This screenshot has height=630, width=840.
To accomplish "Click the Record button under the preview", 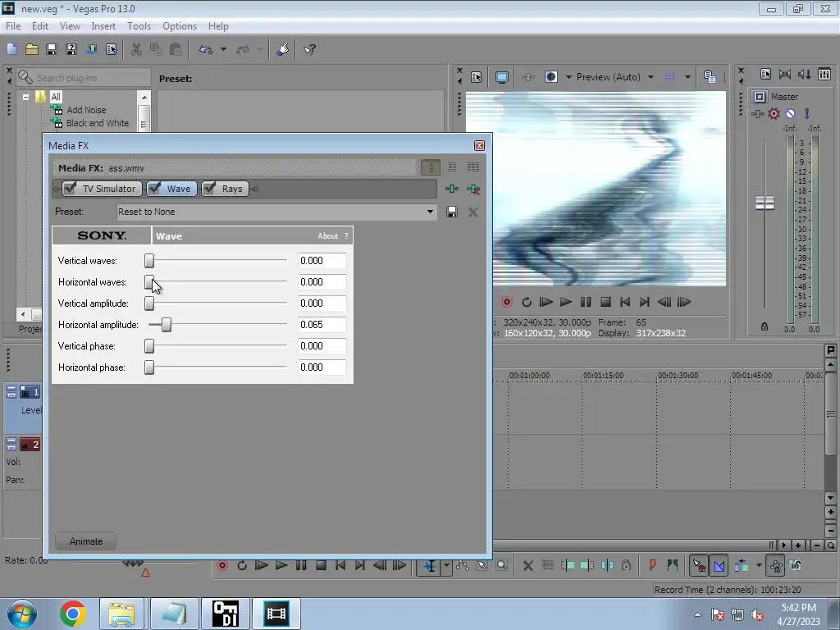I will pyautogui.click(x=507, y=302).
